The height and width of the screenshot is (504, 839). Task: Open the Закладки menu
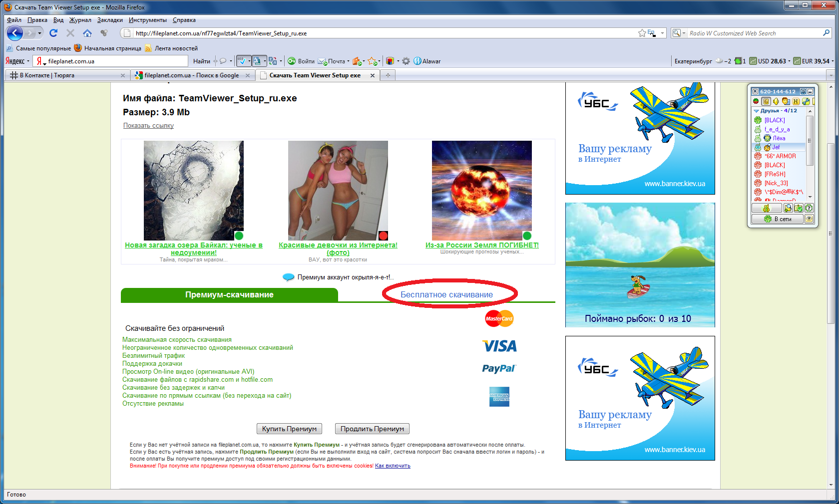coord(110,20)
